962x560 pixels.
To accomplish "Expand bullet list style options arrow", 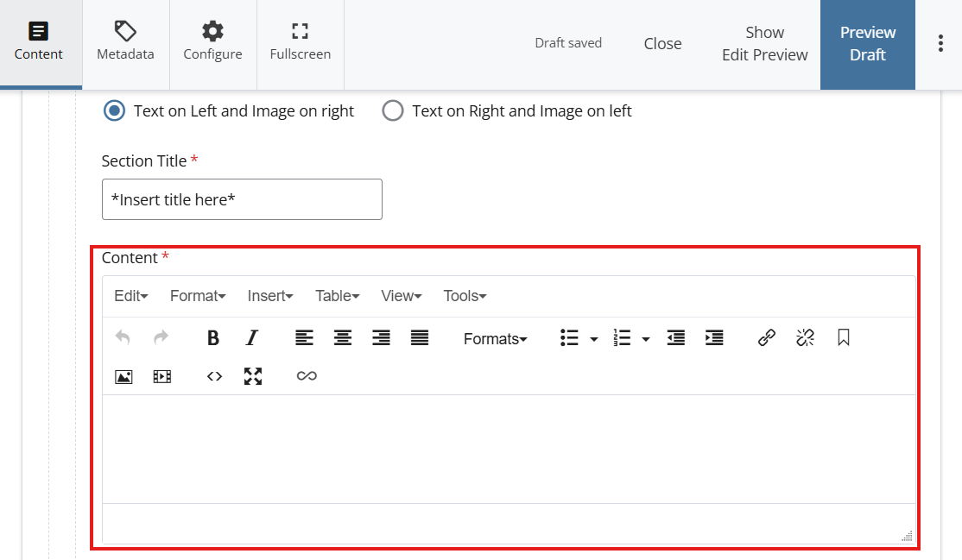I will pyautogui.click(x=594, y=339).
